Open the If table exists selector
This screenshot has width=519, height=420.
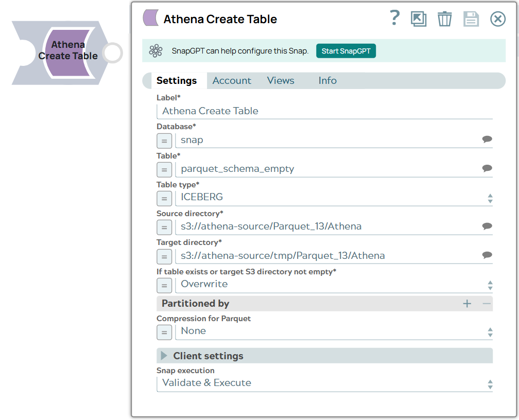(489, 285)
